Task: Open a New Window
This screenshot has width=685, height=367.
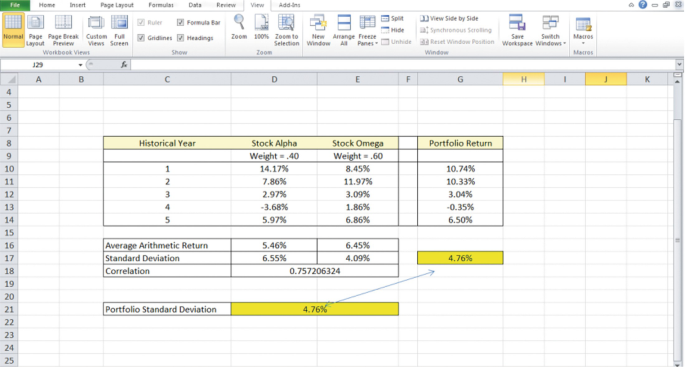Action: tap(318, 30)
